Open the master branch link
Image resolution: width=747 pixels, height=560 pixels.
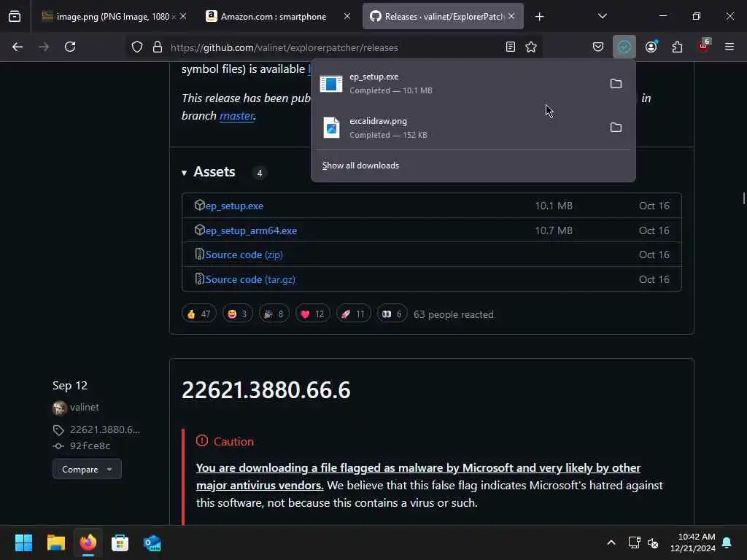pos(237,116)
